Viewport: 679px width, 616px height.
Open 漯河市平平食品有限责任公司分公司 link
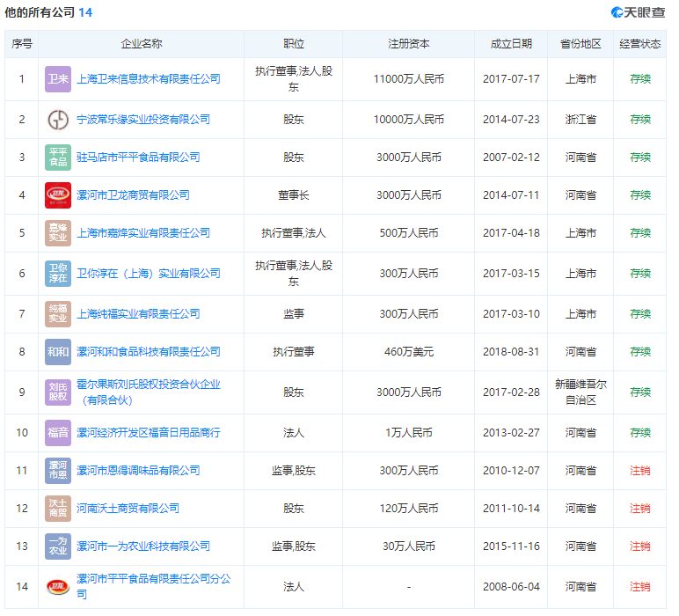pos(154,587)
